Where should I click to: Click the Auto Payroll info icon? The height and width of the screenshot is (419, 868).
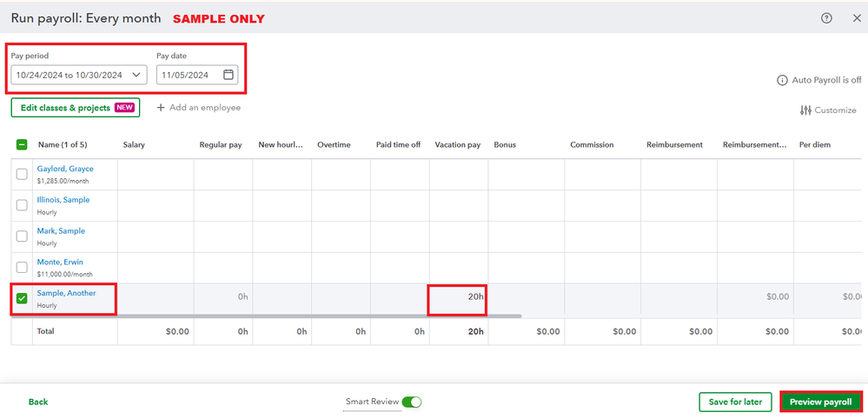[782, 80]
